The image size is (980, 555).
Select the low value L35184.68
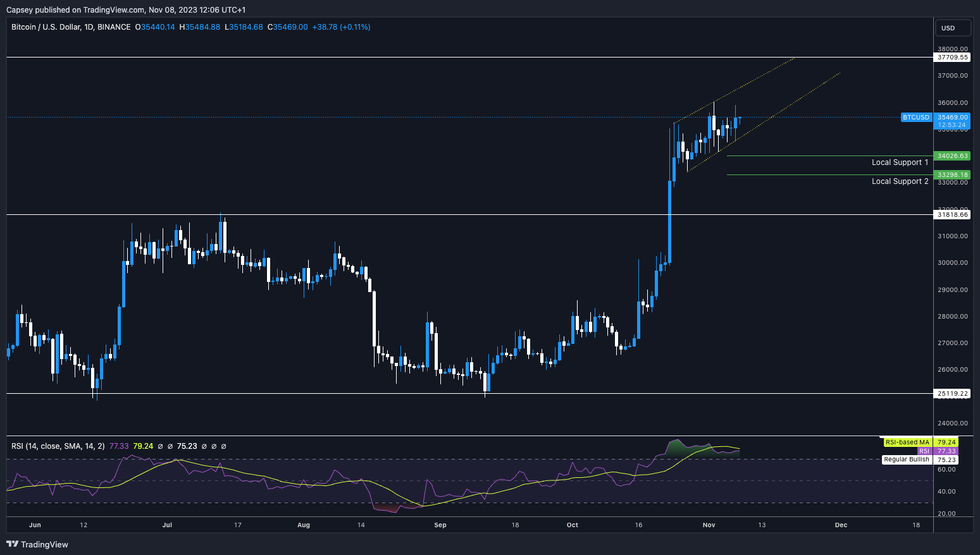tap(244, 27)
